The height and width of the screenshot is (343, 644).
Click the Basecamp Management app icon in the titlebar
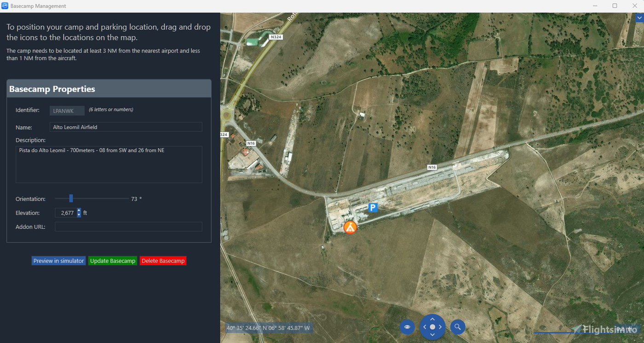click(5, 6)
